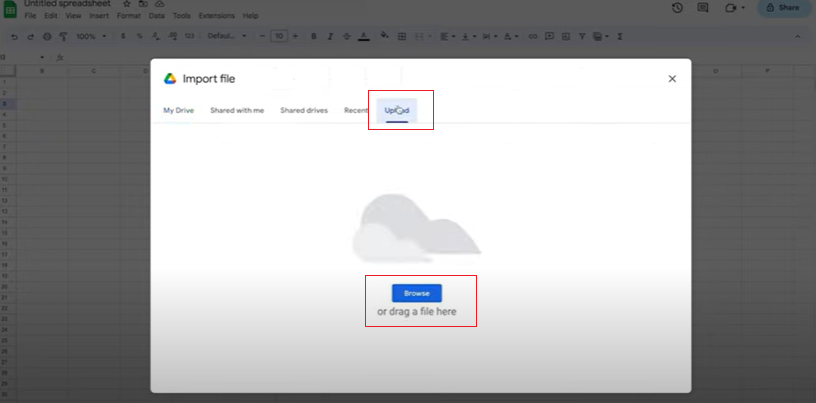Click the Share button
816x403 pixels.
point(783,8)
